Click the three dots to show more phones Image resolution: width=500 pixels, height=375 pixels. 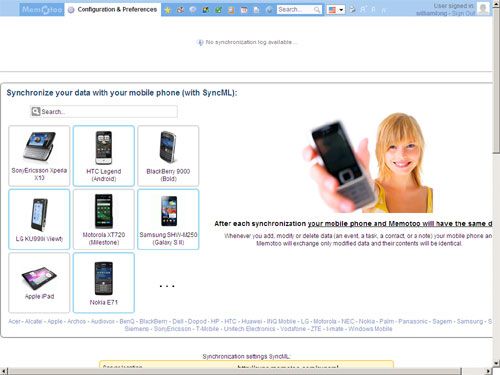[x=167, y=286]
